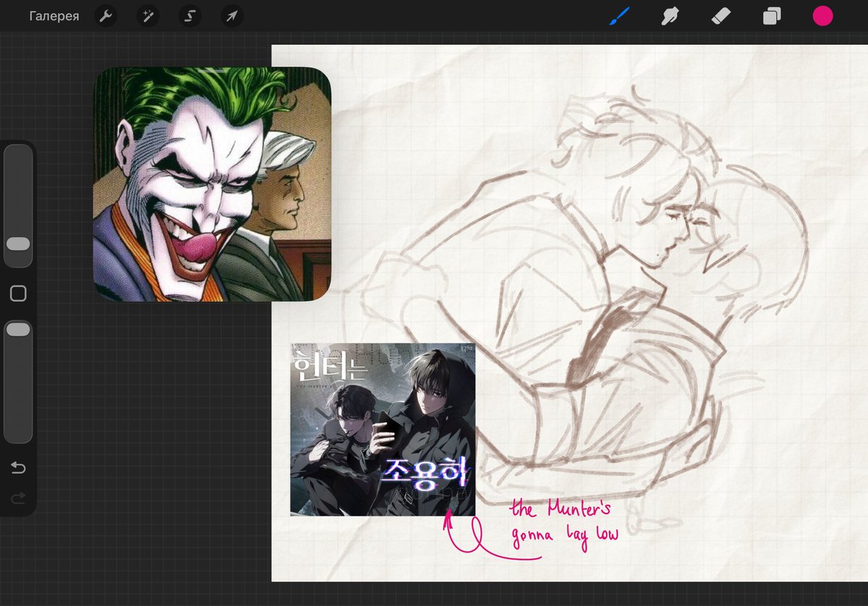Tap the Joker comic reference image

(212, 184)
